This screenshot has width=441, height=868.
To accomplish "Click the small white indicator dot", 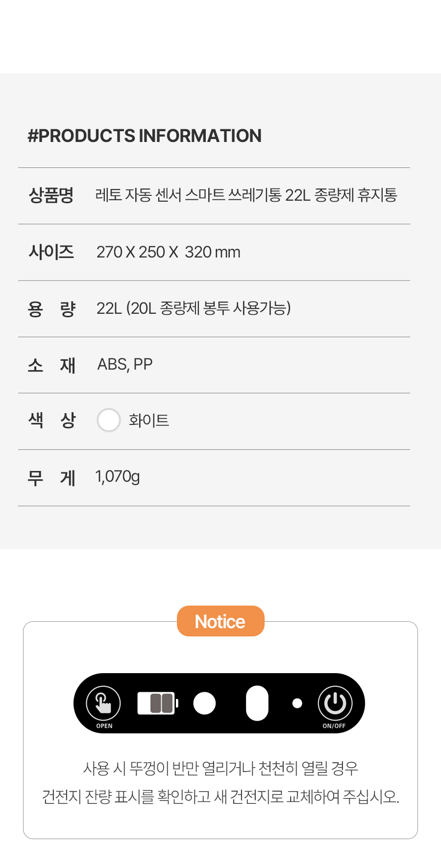I will click(297, 704).
